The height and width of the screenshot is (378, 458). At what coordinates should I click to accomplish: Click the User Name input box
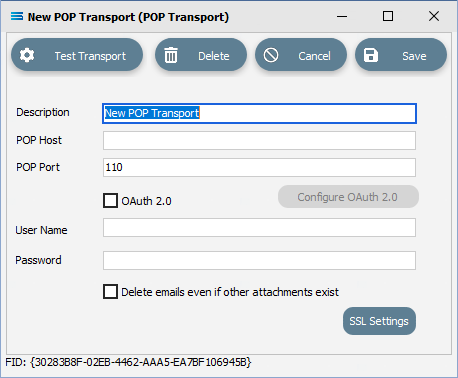(259, 228)
